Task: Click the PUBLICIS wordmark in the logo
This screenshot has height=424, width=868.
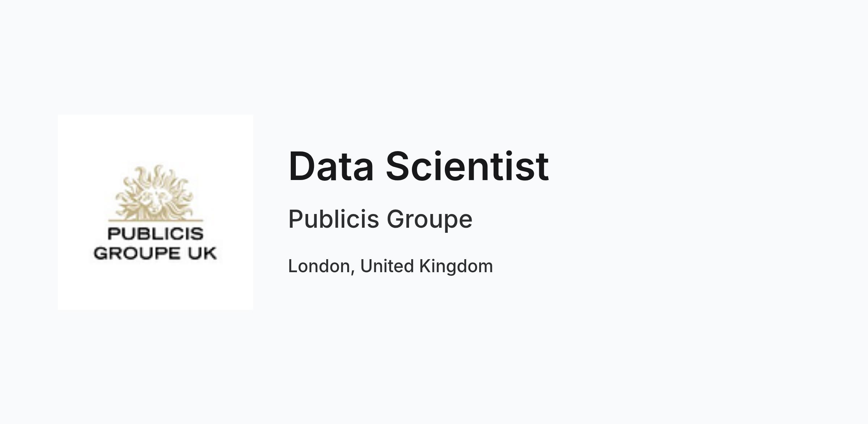Action: (x=156, y=234)
